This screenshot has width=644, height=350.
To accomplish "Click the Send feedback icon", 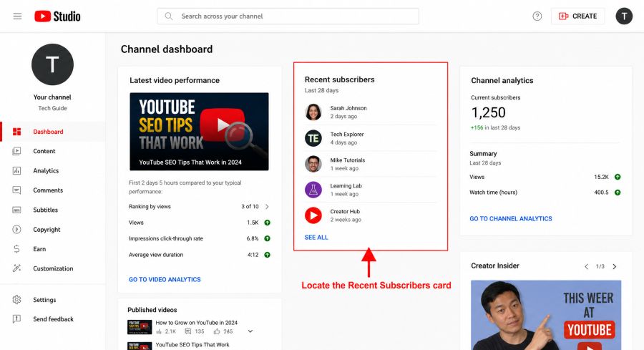I will 17,319.
